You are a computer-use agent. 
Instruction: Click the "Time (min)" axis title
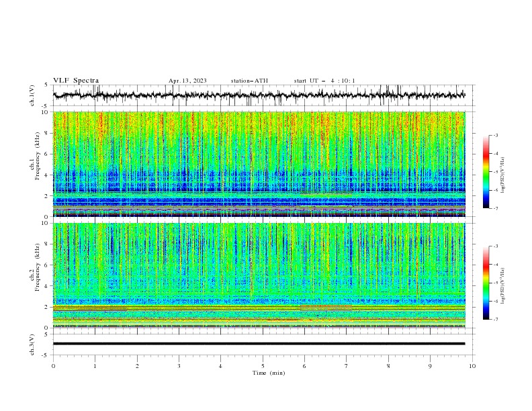pos(269,373)
